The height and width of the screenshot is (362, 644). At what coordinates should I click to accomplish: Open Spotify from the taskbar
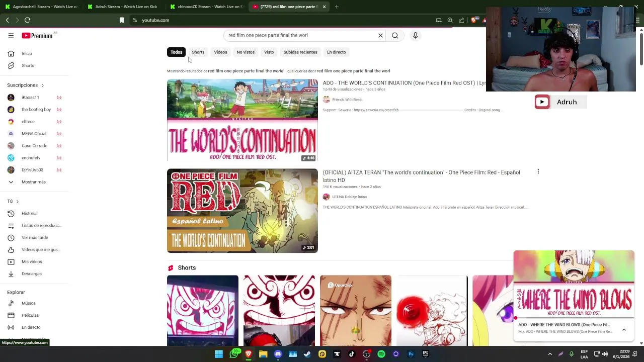click(x=381, y=354)
